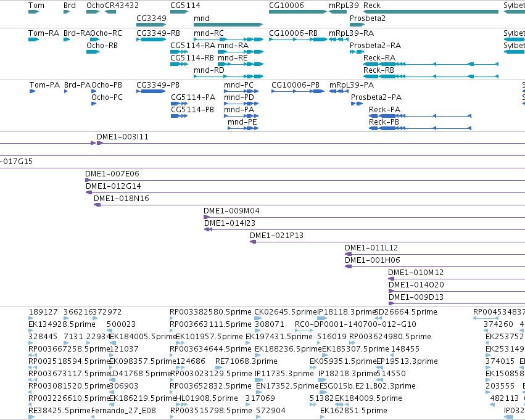
Task: Click EST RC0-DP0001-140700-012-G10
Action: [304, 331]
